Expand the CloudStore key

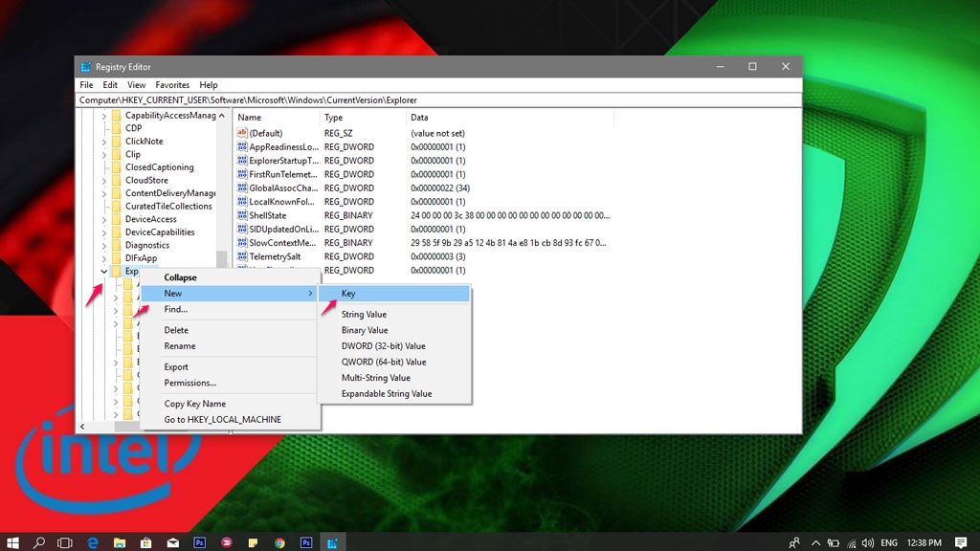104,181
